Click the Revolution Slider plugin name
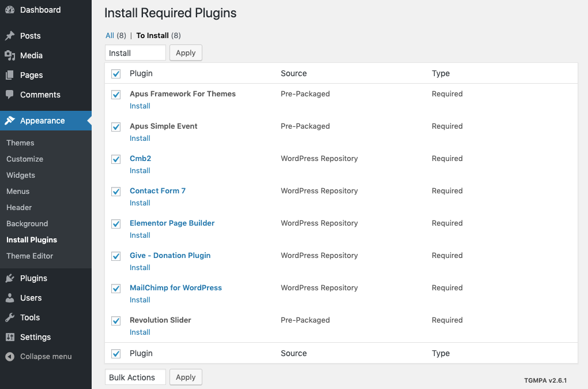The width and height of the screenshot is (588, 389). [x=160, y=320]
